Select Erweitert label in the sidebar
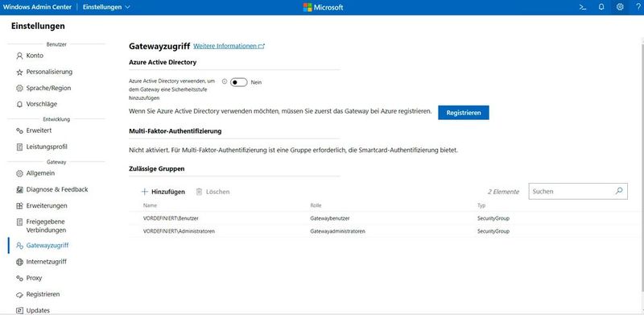 [39, 131]
